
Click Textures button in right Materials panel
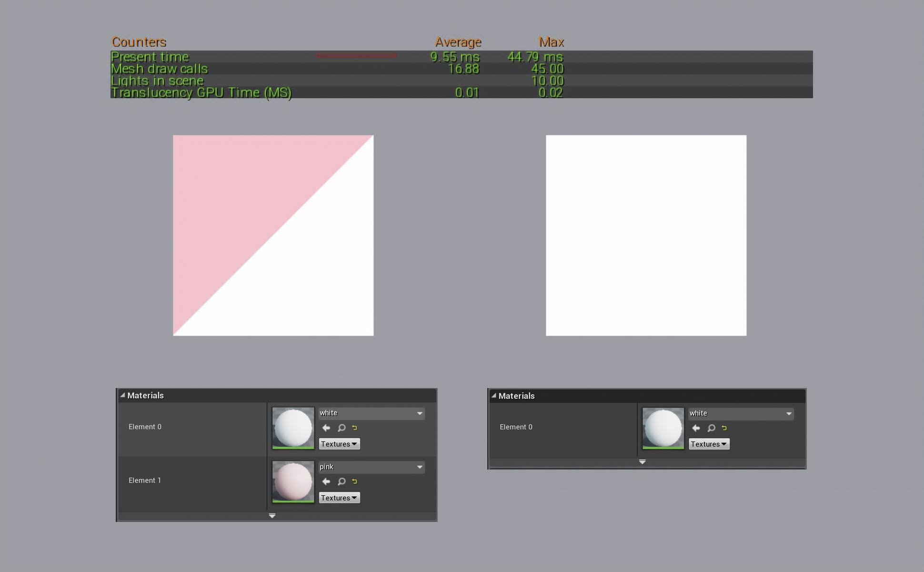point(709,444)
